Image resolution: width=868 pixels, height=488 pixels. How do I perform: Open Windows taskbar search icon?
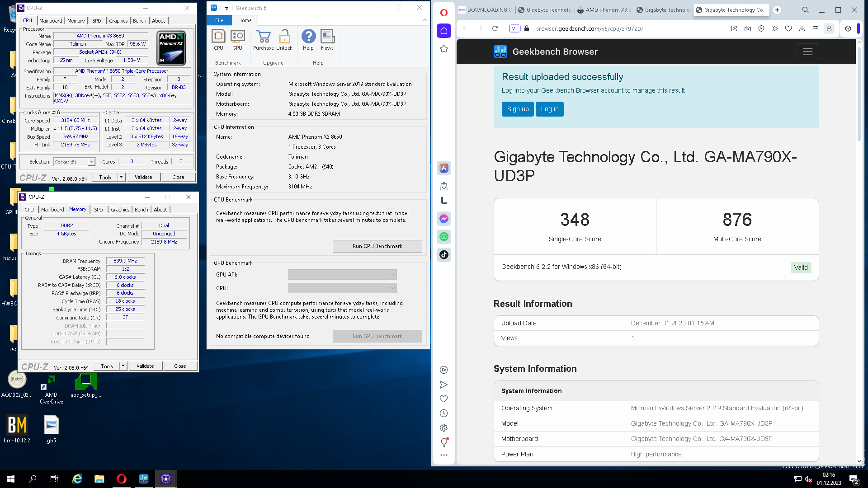pos(33,479)
